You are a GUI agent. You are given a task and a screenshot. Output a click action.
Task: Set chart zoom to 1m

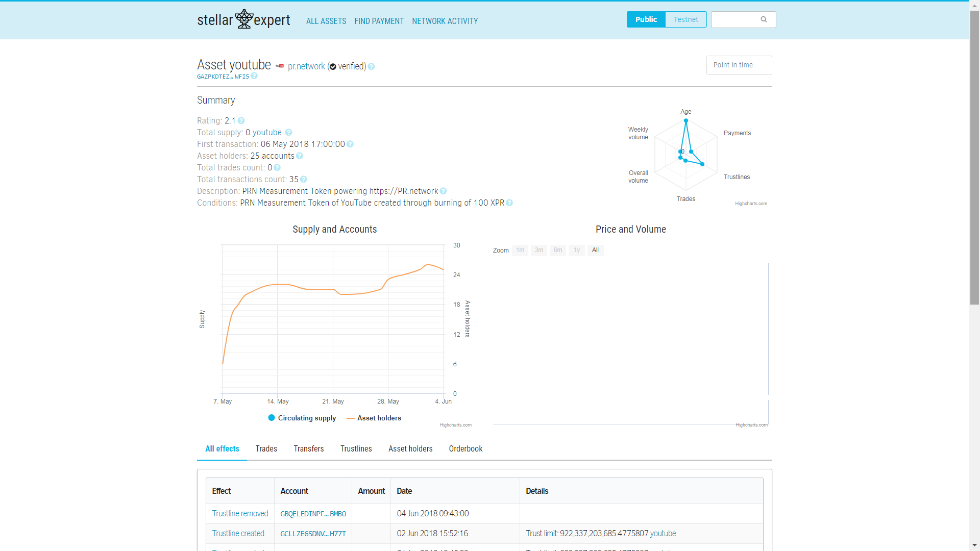520,250
